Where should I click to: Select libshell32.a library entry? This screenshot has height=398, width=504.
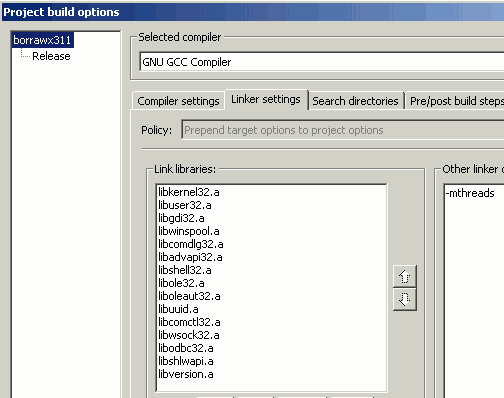pyautogui.click(x=185, y=270)
